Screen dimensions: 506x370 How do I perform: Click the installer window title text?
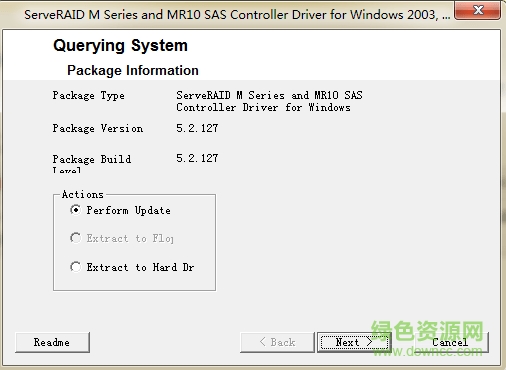point(237,15)
